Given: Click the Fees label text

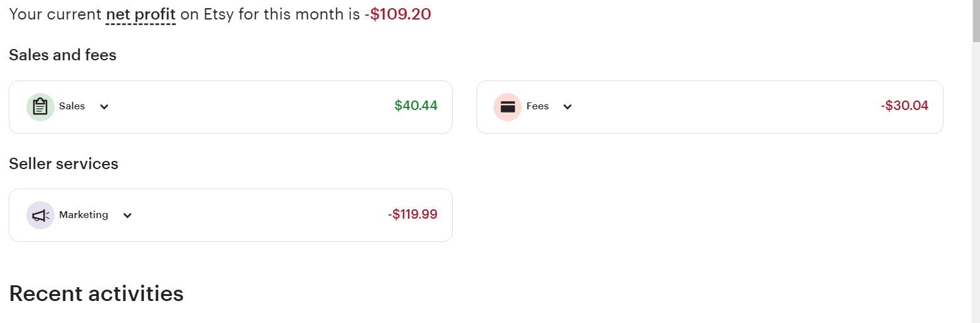Looking at the screenshot, I should click(x=537, y=106).
